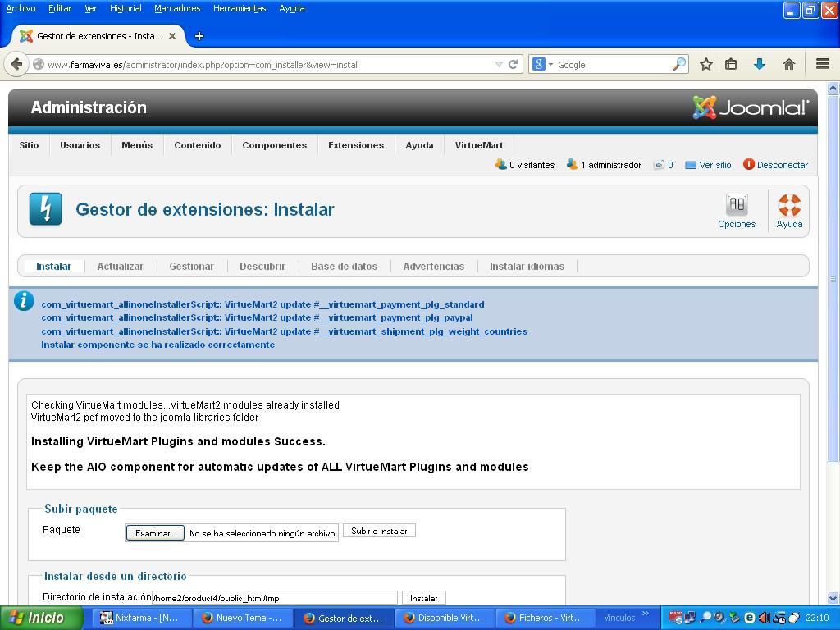The height and width of the screenshot is (630, 840).
Task: Switch to the Actualizar tab
Action: pyautogui.click(x=120, y=267)
